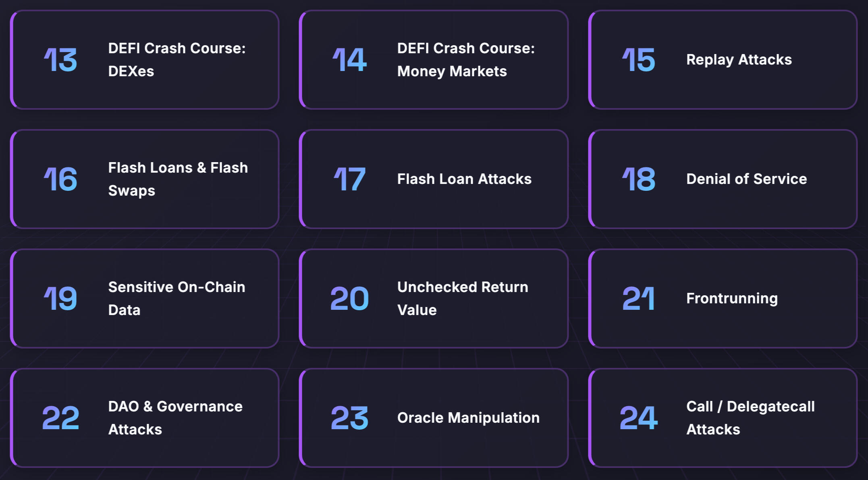Select the Replay Attacks lesson

(x=739, y=60)
